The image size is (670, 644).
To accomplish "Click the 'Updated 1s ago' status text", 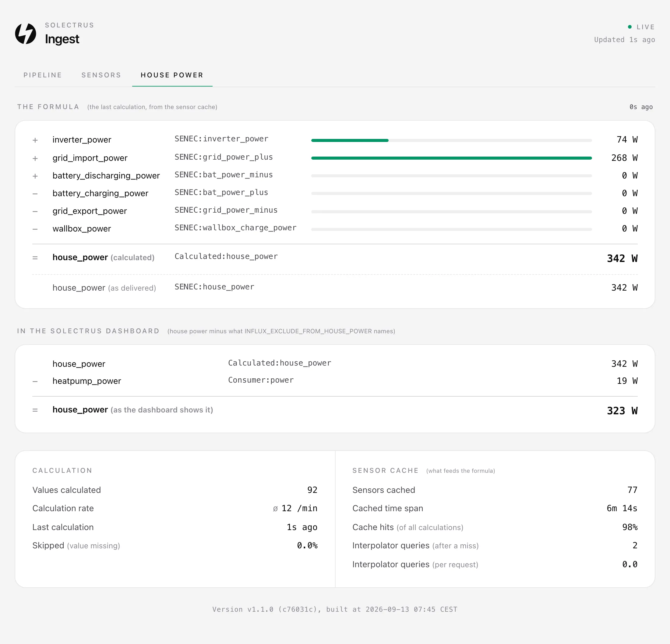I will point(625,40).
